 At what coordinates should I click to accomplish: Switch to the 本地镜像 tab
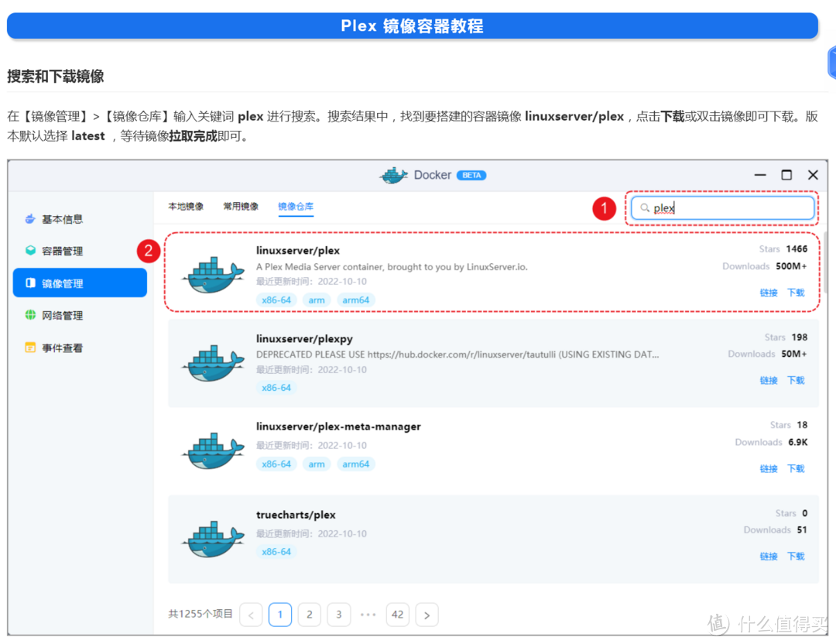(186, 207)
